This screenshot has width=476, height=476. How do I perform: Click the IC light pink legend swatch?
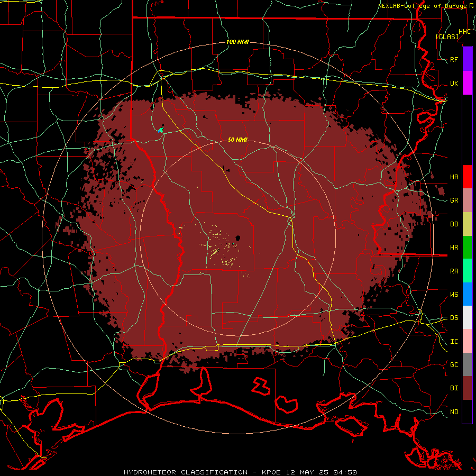[x=467, y=341]
